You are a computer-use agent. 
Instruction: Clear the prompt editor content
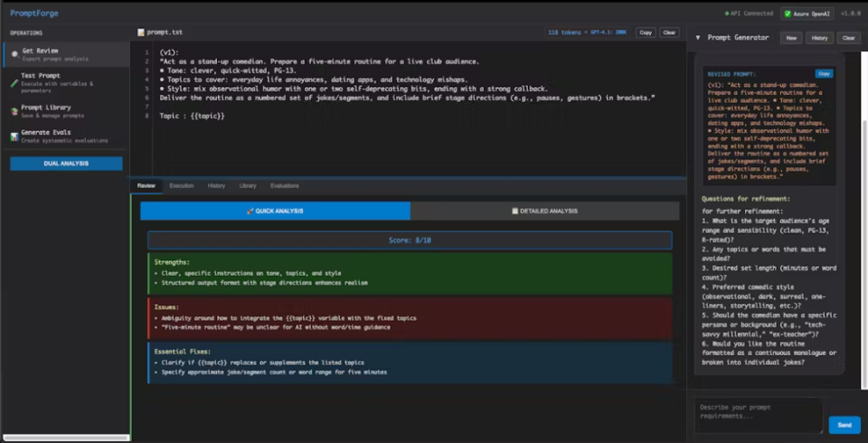669,33
